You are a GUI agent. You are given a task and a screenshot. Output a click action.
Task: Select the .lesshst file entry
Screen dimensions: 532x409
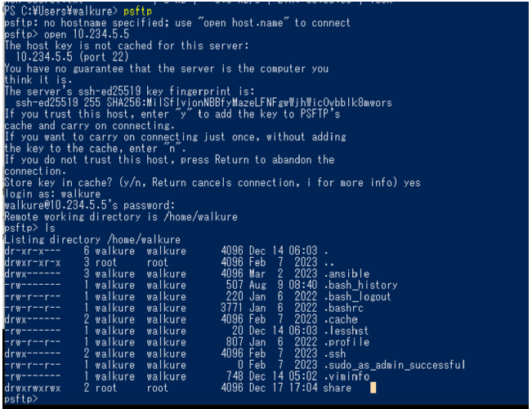point(346,331)
